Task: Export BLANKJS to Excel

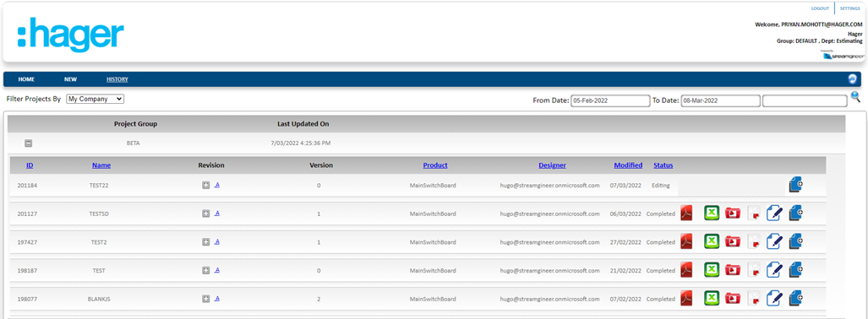Action: [712, 299]
